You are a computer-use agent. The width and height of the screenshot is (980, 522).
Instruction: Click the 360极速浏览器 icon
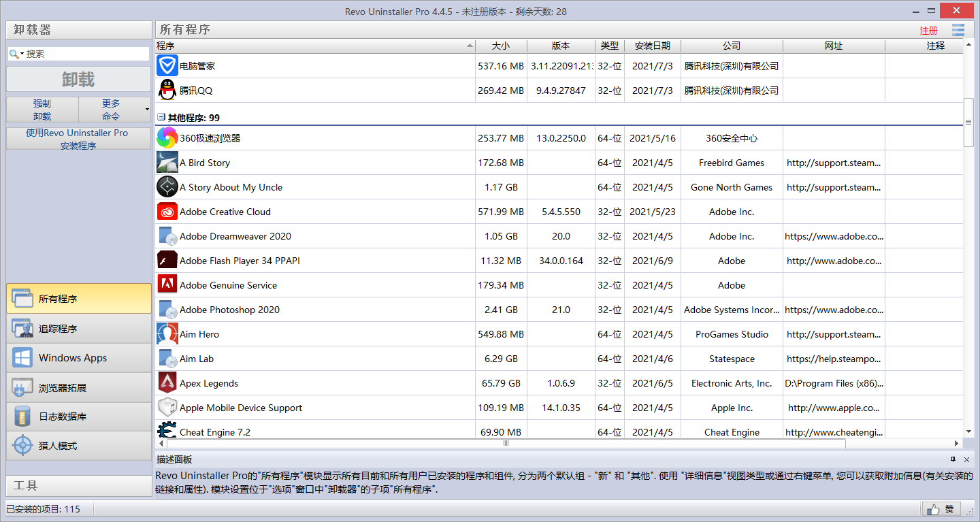(167, 138)
